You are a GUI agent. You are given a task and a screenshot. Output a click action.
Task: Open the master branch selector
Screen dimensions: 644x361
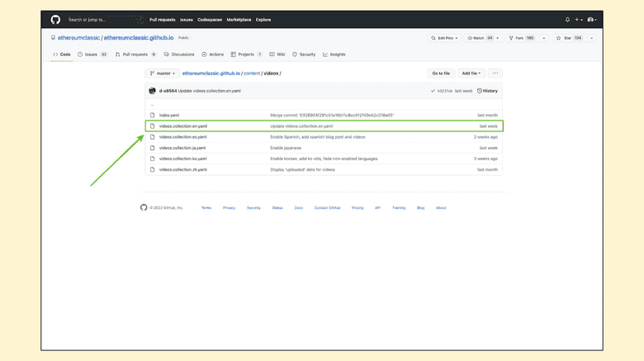tap(163, 74)
